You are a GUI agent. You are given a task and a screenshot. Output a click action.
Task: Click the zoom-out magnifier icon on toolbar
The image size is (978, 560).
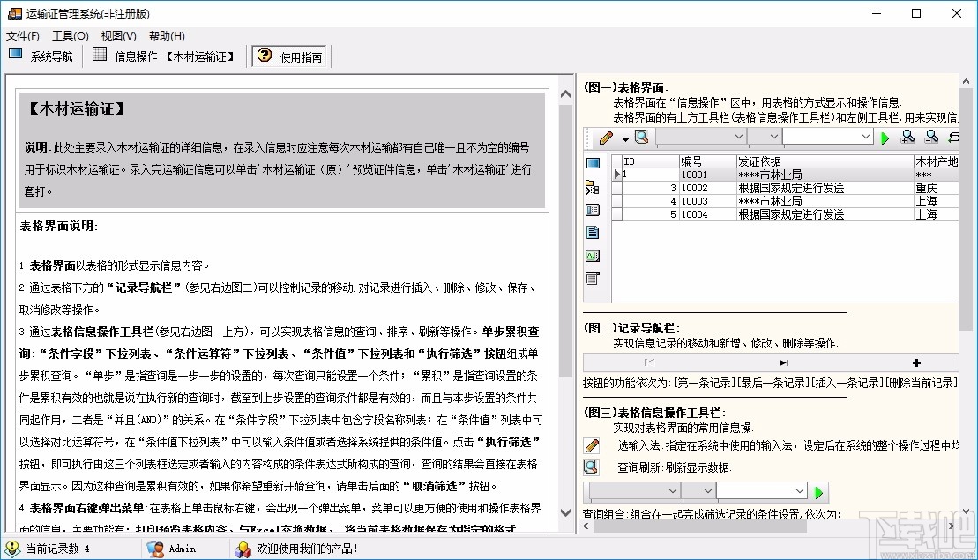[x=932, y=138]
